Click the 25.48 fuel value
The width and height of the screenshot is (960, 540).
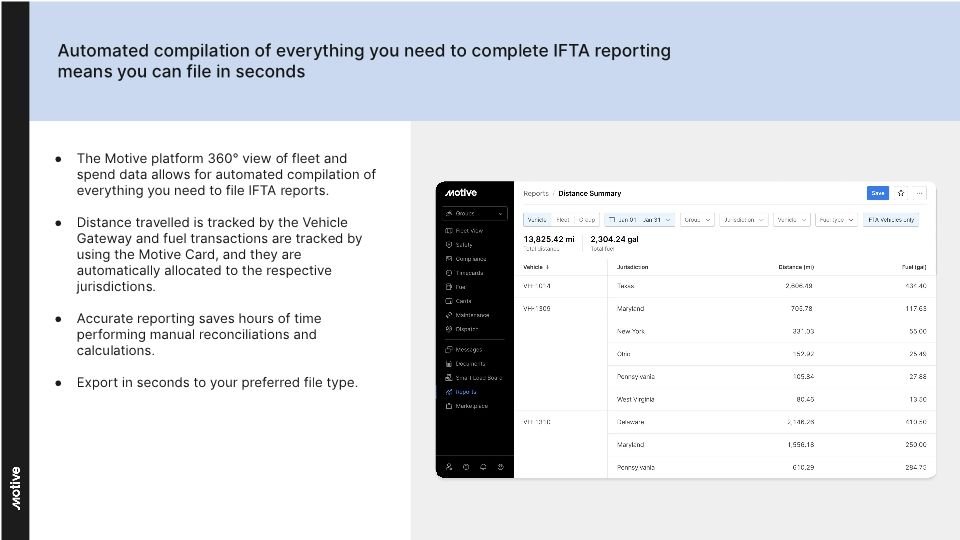click(x=918, y=354)
